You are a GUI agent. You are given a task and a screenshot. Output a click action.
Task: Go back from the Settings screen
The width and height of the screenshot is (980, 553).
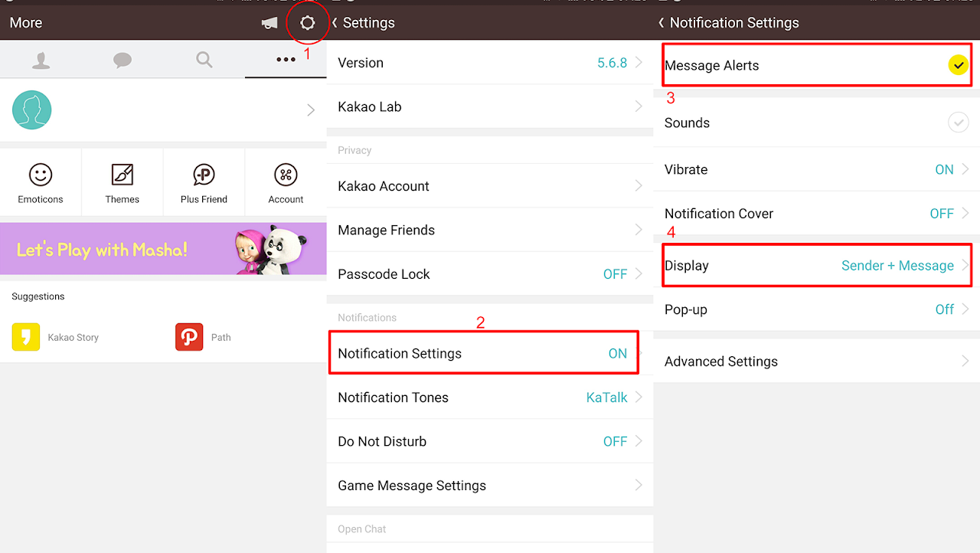pos(335,23)
